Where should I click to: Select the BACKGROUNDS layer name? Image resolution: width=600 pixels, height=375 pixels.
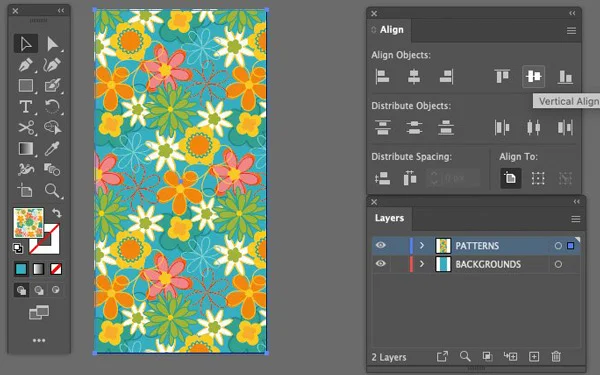click(x=488, y=264)
